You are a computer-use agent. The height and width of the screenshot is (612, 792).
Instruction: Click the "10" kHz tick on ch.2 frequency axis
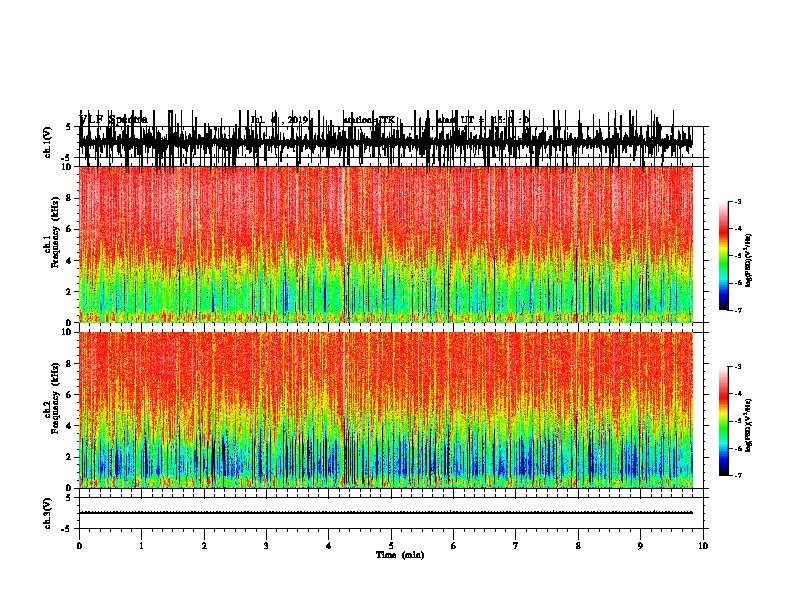[x=67, y=332]
